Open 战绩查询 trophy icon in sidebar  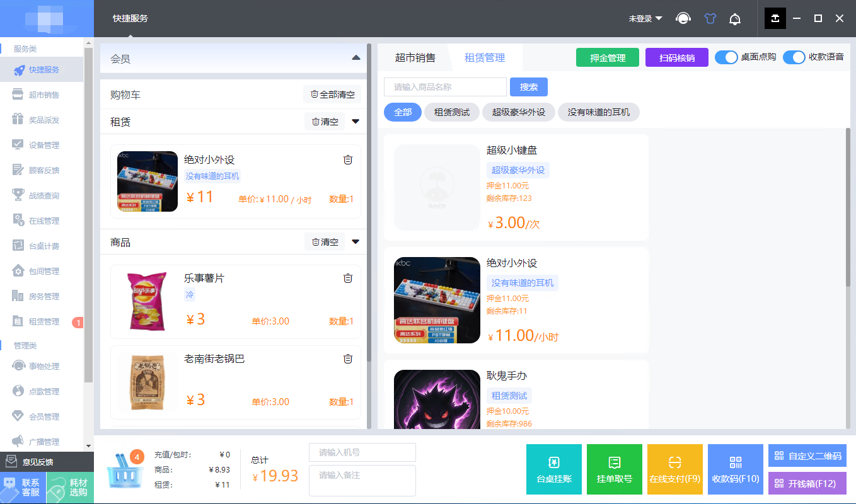point(18,196)
